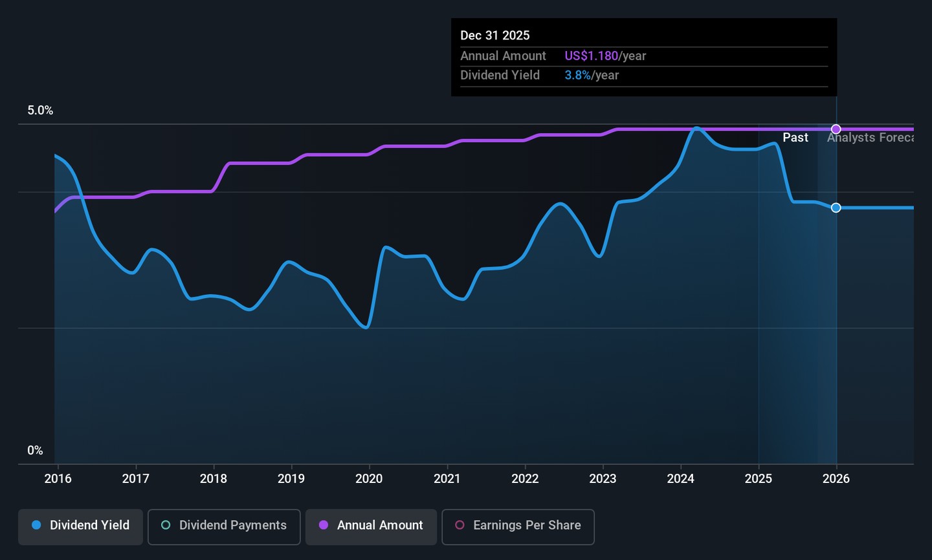Select the 2020 x-axis label
Screen dimensions: 932x560
[x=369, y=479]
